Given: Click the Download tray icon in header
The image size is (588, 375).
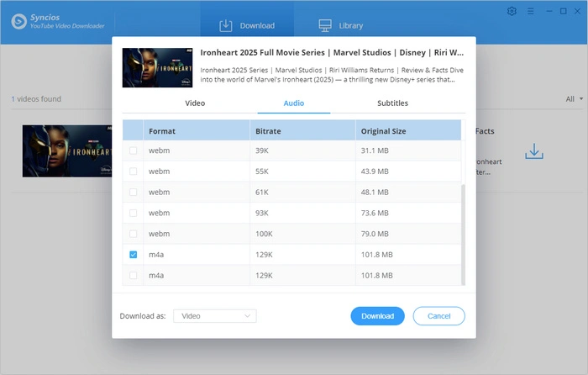Looking at the screenshot, I should click(224, 26).
